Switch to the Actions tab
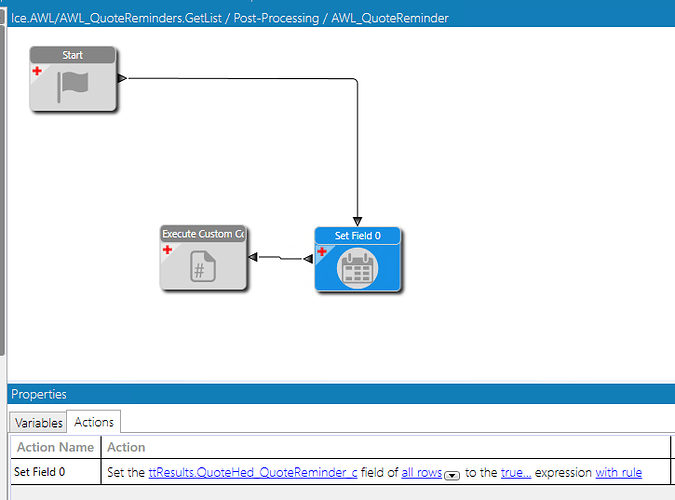 [94, 422]
